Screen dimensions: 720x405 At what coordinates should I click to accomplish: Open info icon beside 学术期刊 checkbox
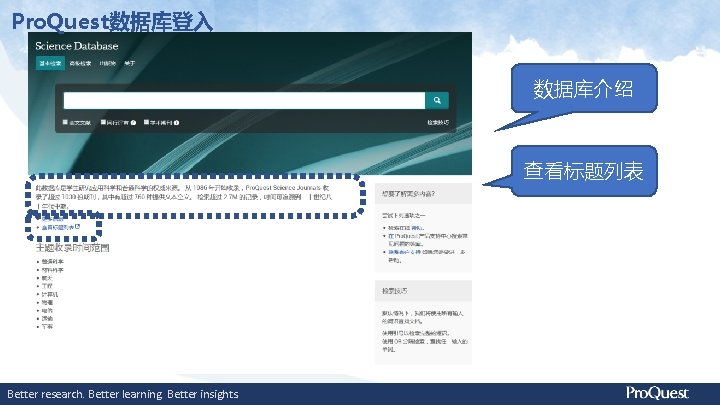tap(176, 123)
